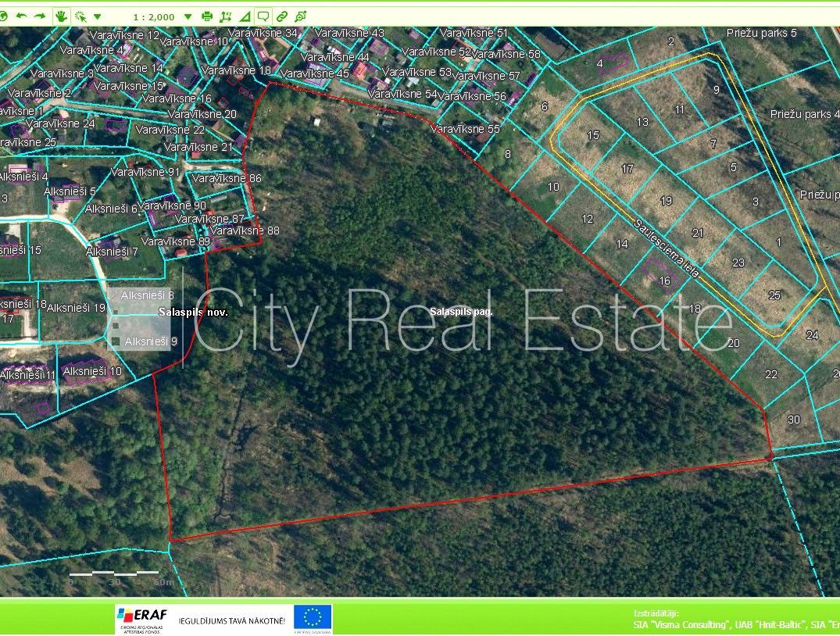Open the map scale dropdown arrow
The image size is (840, 636).
[188, 16]
